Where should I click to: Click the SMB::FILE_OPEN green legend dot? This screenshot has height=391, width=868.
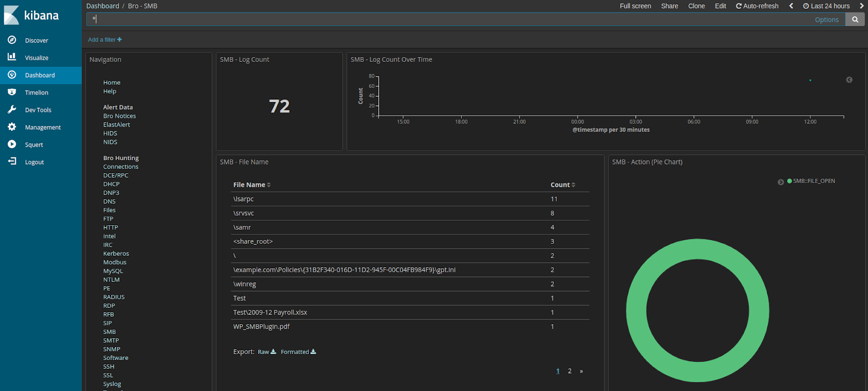789,181
